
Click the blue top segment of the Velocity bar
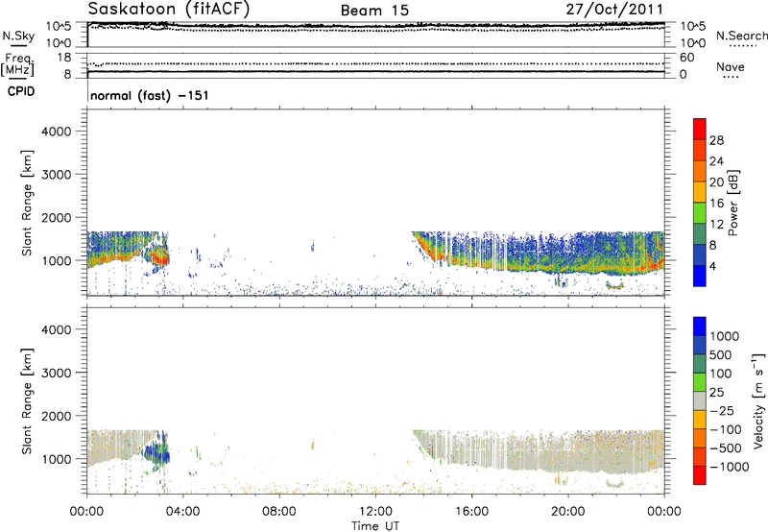click(700, 326)
